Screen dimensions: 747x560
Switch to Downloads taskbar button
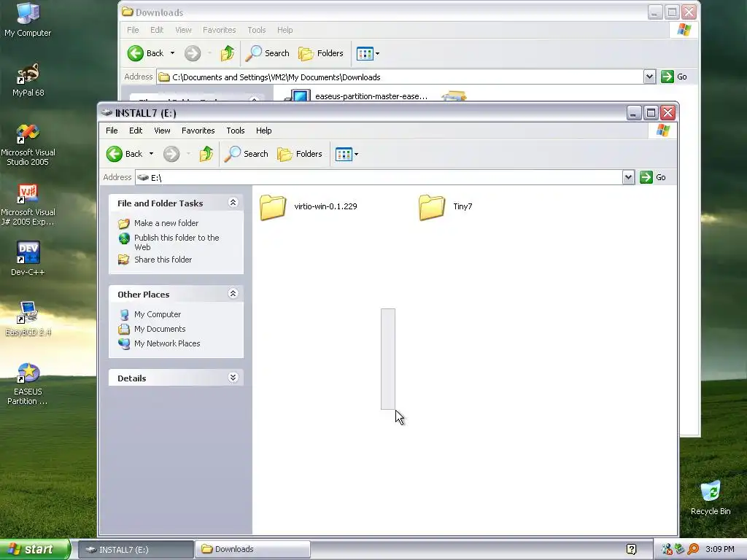point(252,549)
